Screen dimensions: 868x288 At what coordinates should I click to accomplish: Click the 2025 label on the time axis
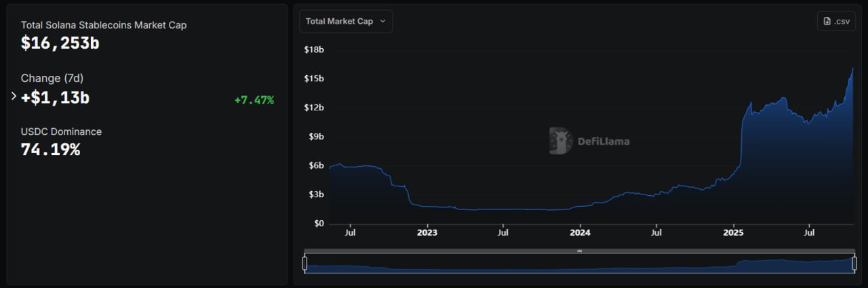point(733,233)
